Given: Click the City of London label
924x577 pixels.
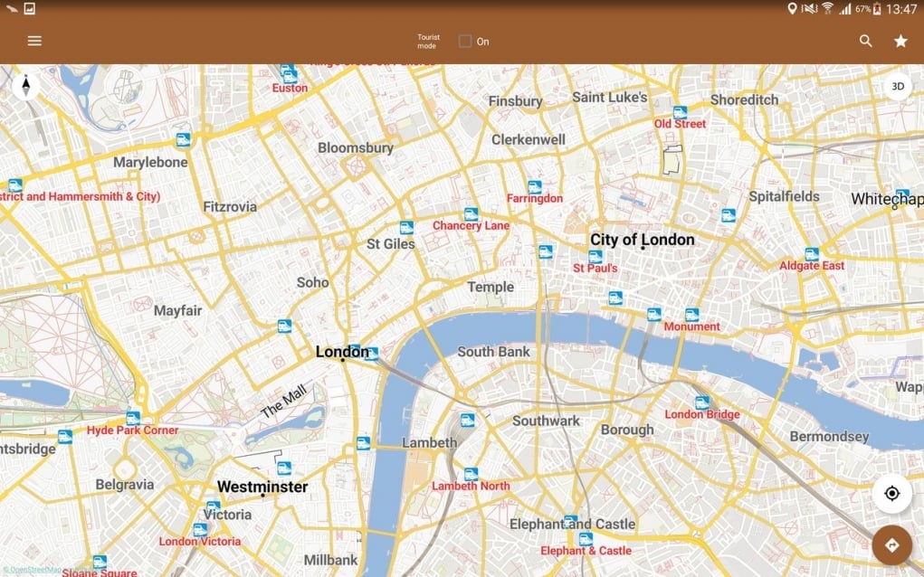Looking at the screenshot, I should coord(642,240).
